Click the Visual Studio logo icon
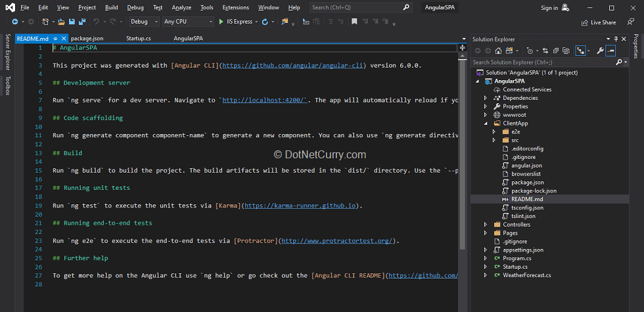644x312 pixels. (x=11, y=7)
